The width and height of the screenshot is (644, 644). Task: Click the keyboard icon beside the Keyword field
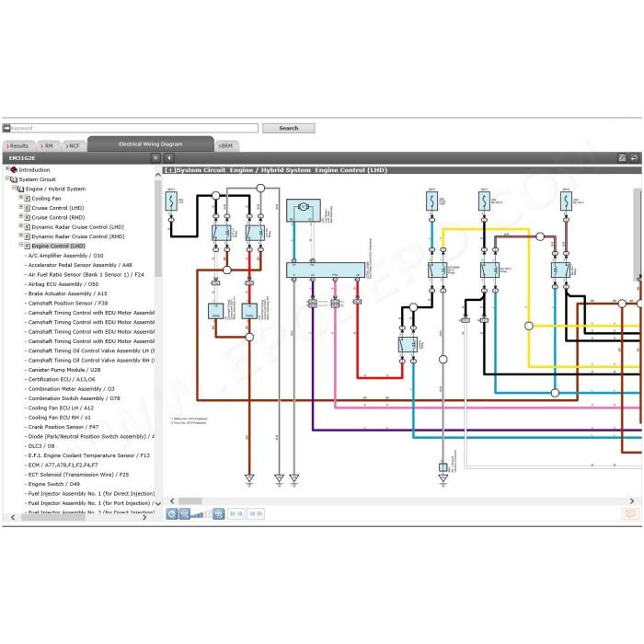point(6,128)
